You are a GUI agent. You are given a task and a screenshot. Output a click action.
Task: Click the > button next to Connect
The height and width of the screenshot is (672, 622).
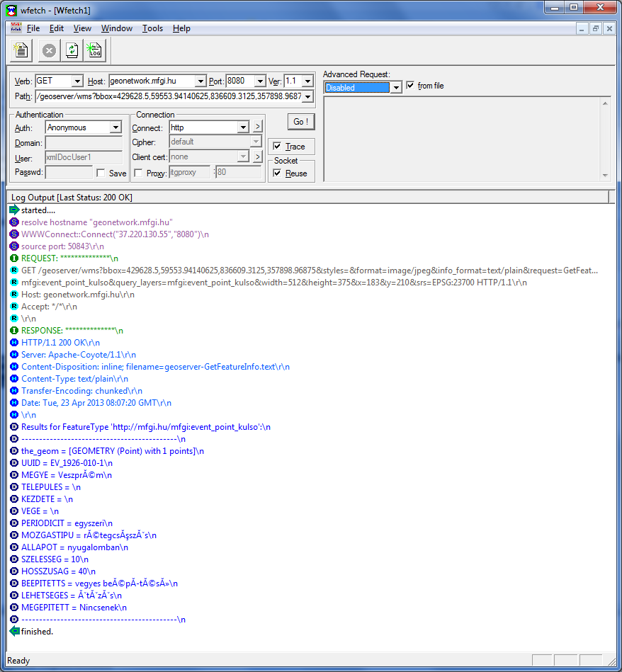[257, 127]
